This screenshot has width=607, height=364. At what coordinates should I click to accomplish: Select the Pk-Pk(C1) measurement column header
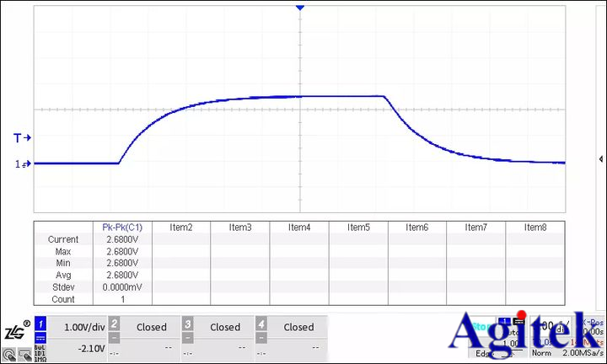pyautogui.click(x=122, y=227)
